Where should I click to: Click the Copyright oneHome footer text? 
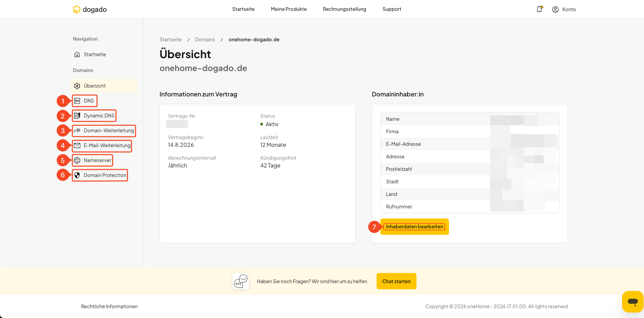pyautogui.click(x=497, y=306)
